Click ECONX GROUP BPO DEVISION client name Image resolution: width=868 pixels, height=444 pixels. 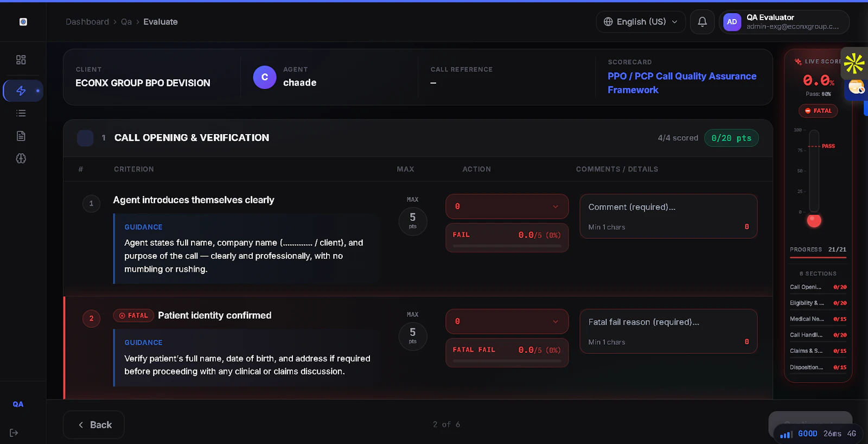click(143, 83)
